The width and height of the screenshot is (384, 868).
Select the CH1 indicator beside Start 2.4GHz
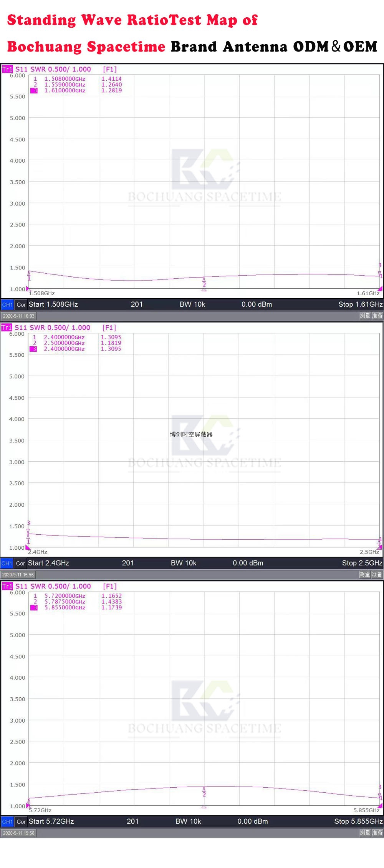click(7, 563)
